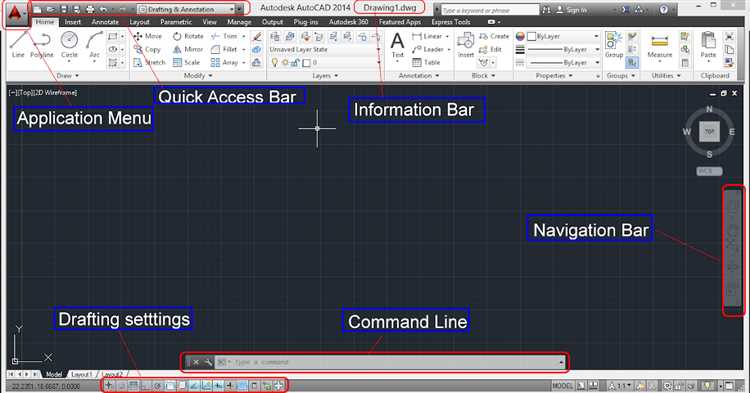Switch to the Insert ribbon tab

[73, 22]
